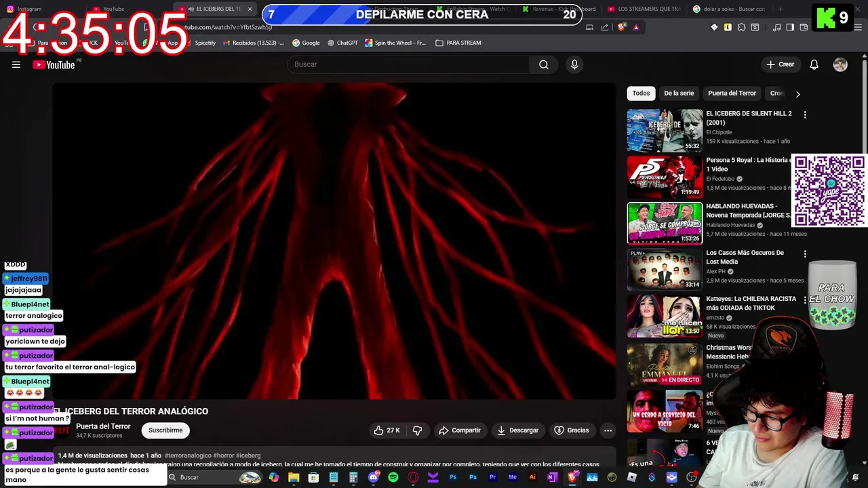This screenshot has width=868, height=488.
Task: Open Google bookmark in bookmarks bar
Action: 306,43
